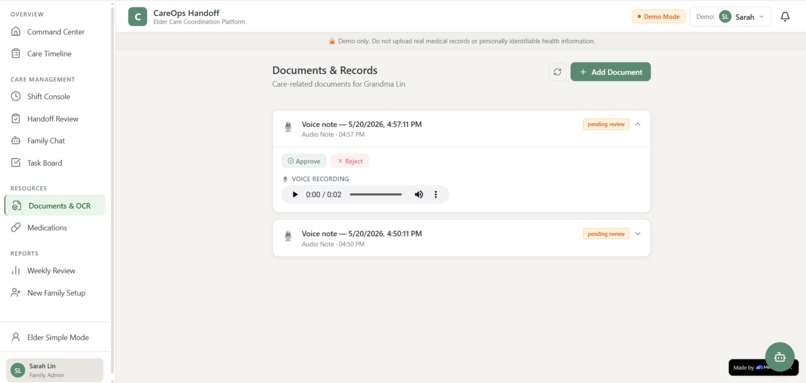Open the Shift Console
The height and width of the screenshot is (383, 806).
[x=55, y=97]
